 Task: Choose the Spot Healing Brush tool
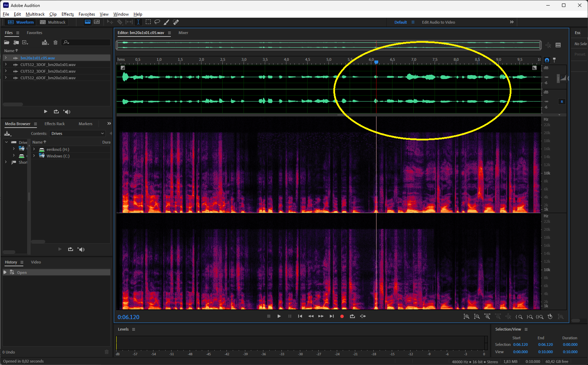click(176, 22)
